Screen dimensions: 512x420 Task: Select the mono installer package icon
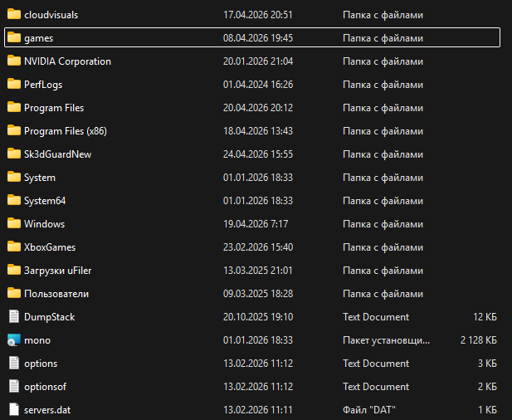(13, 340)
